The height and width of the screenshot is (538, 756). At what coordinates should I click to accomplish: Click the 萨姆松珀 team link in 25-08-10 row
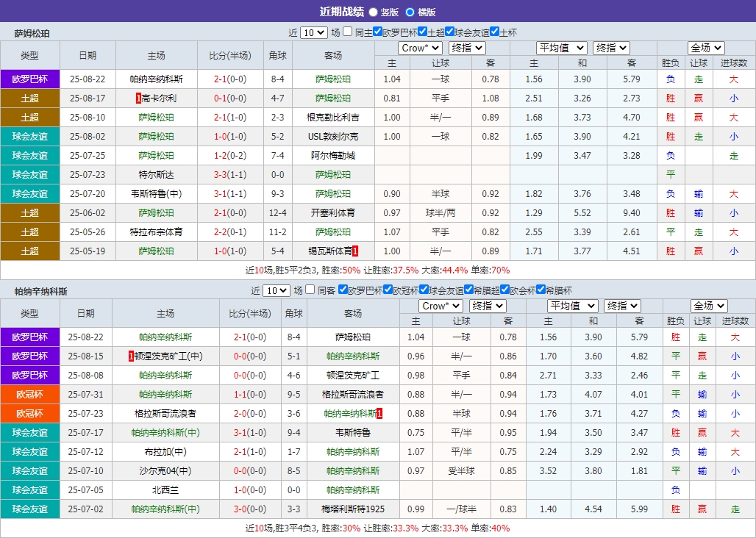(157, 117)
